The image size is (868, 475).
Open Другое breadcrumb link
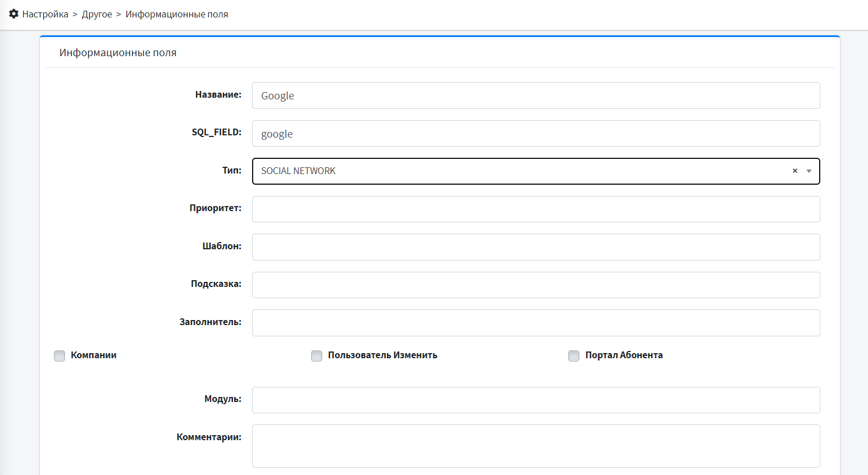click(x=97, y=14)
